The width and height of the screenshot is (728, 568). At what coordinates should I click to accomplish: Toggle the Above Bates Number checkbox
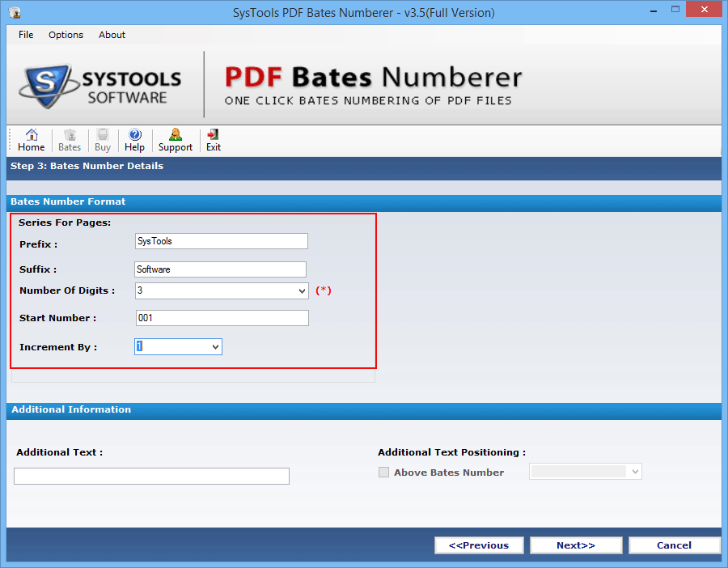coord(383,473)
